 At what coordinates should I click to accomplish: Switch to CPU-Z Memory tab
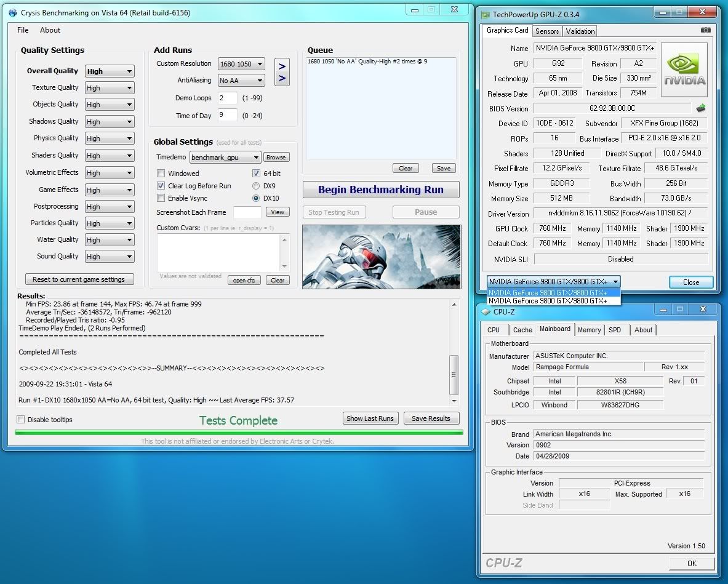(589, 330)
